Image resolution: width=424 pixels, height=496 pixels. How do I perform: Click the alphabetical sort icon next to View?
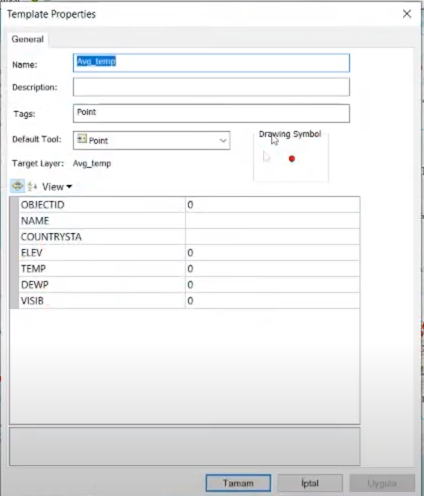[32, 186]
